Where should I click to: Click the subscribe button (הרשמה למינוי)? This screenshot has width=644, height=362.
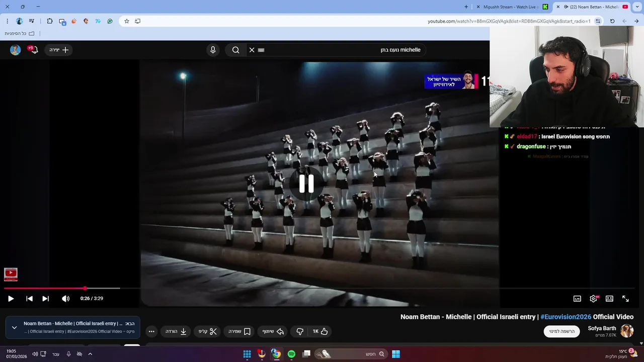(x=561, y=331)
